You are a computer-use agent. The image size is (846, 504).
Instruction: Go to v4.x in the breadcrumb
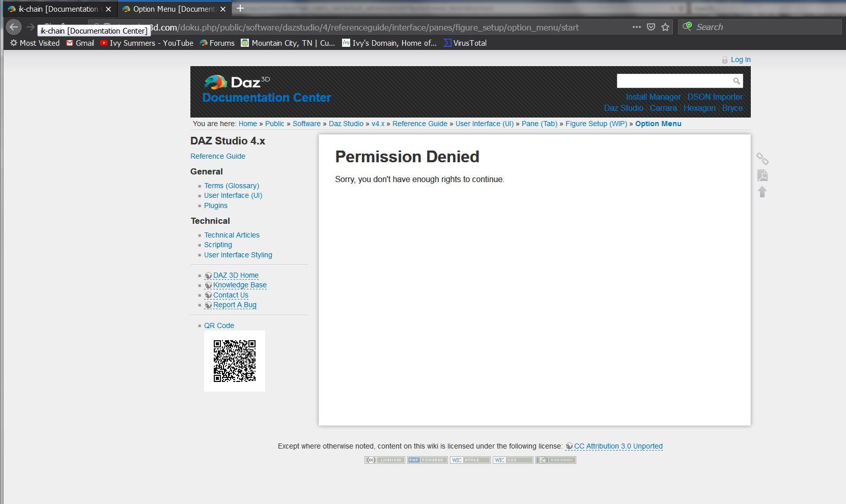pos(378,124)
